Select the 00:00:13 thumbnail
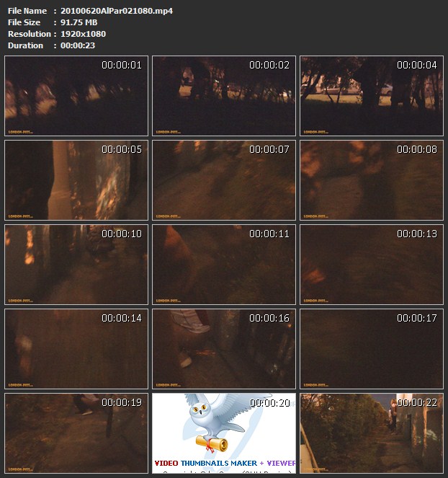 tap(372, 265)
